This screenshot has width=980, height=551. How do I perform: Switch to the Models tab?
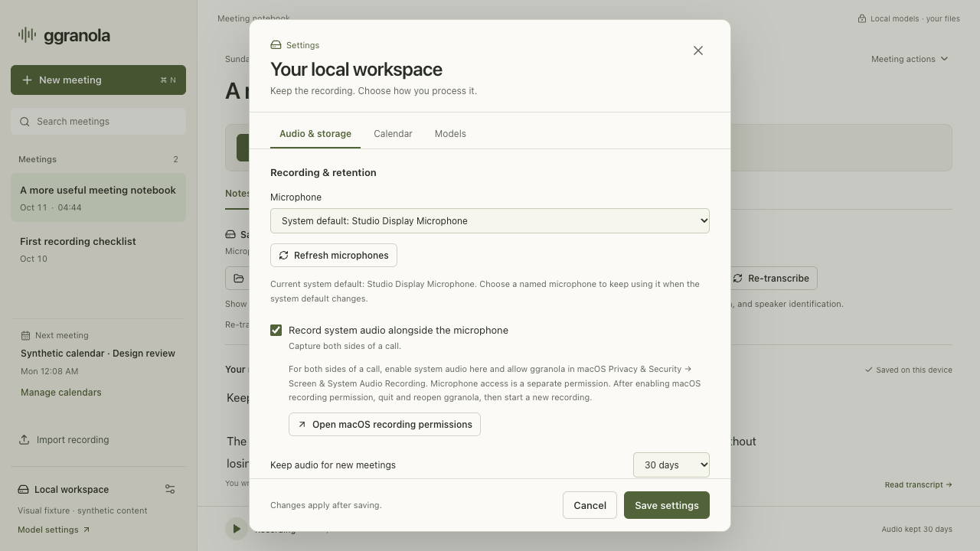click(x=450, y=134)
